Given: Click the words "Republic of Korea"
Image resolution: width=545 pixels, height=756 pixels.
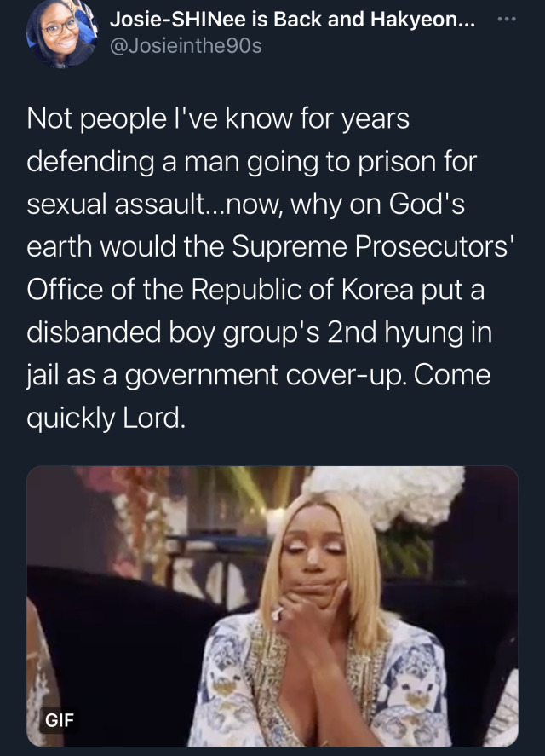Looking at the screenshot, I should tap(302, 289).
